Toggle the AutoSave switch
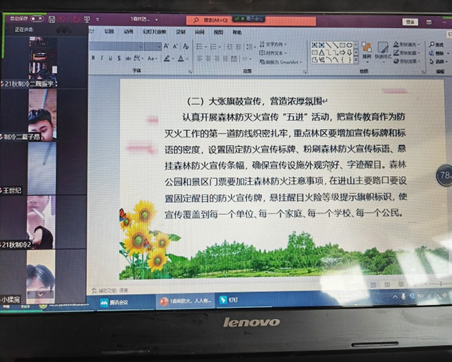 37,19
